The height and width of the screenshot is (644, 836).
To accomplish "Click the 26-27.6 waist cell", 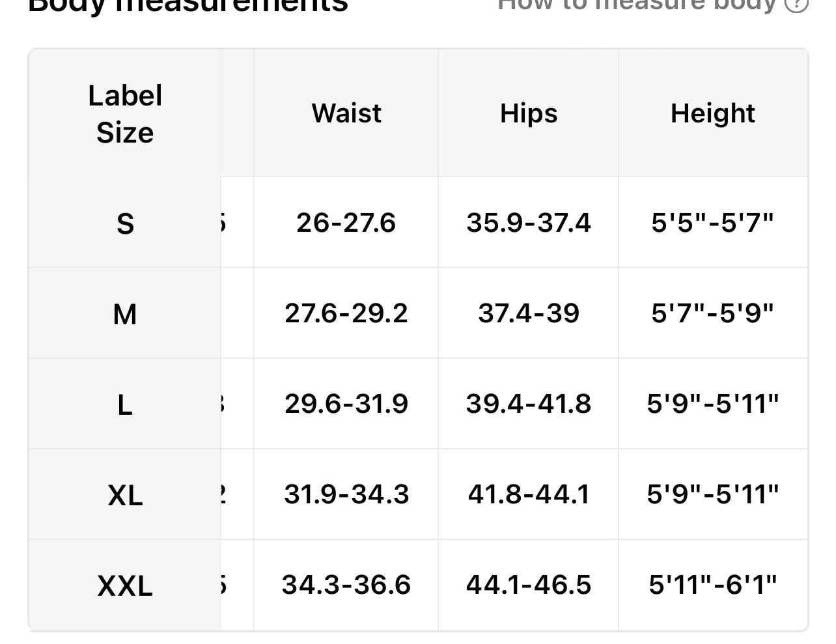I will pos(346,223).
